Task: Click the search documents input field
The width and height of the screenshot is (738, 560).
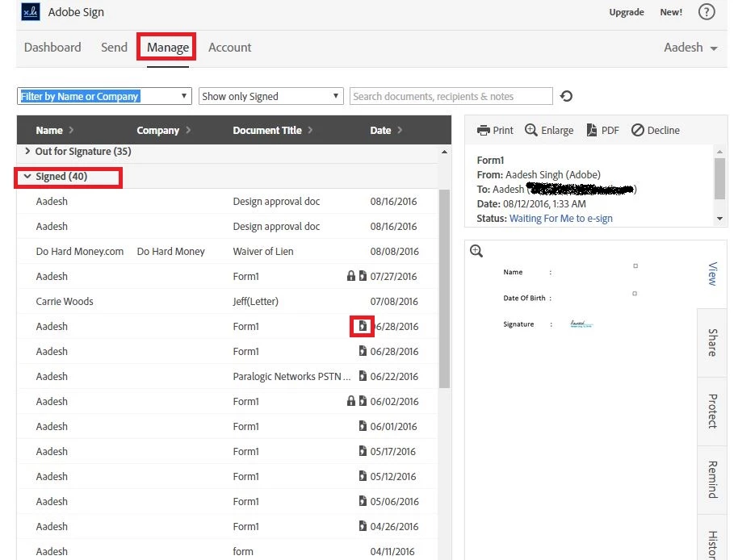Action: (x=451, y=96)
